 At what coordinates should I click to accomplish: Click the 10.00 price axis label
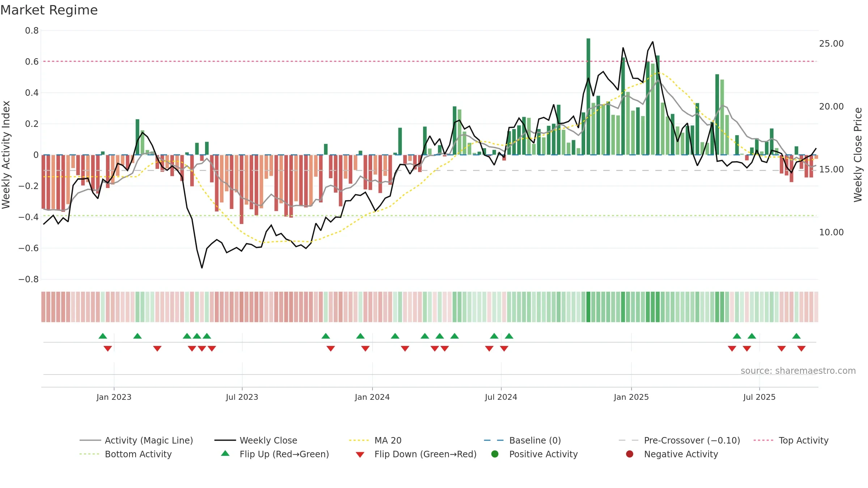831,232
